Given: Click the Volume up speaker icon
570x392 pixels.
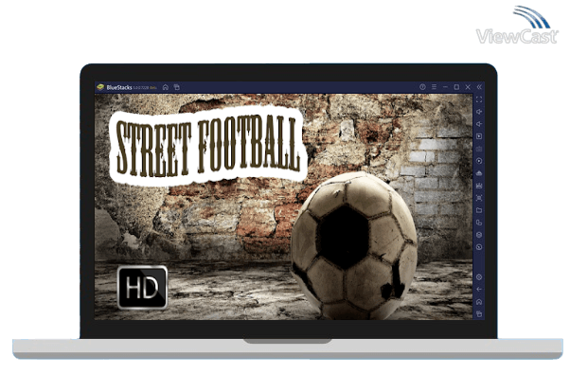Looking at the screenshot, I should point(479,112).
